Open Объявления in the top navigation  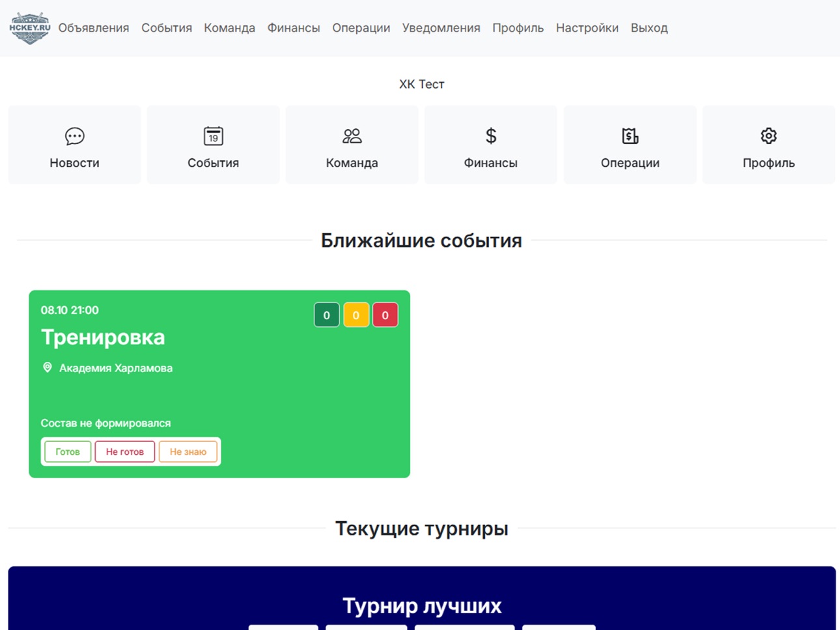(x=94, y=28)
